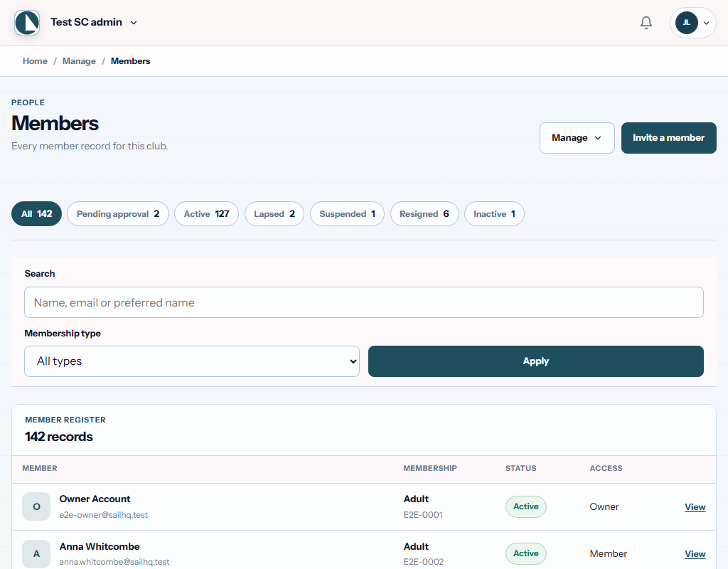The height and width of the screenshot is (569, 728).
Task: Click the Members page heading
Action: [x=55, y=124]
